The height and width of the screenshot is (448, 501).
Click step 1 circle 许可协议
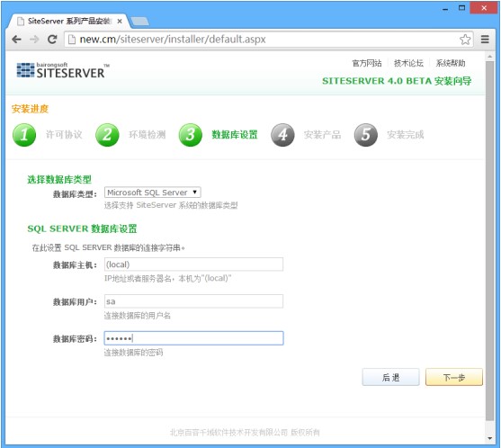click(24, 135)
